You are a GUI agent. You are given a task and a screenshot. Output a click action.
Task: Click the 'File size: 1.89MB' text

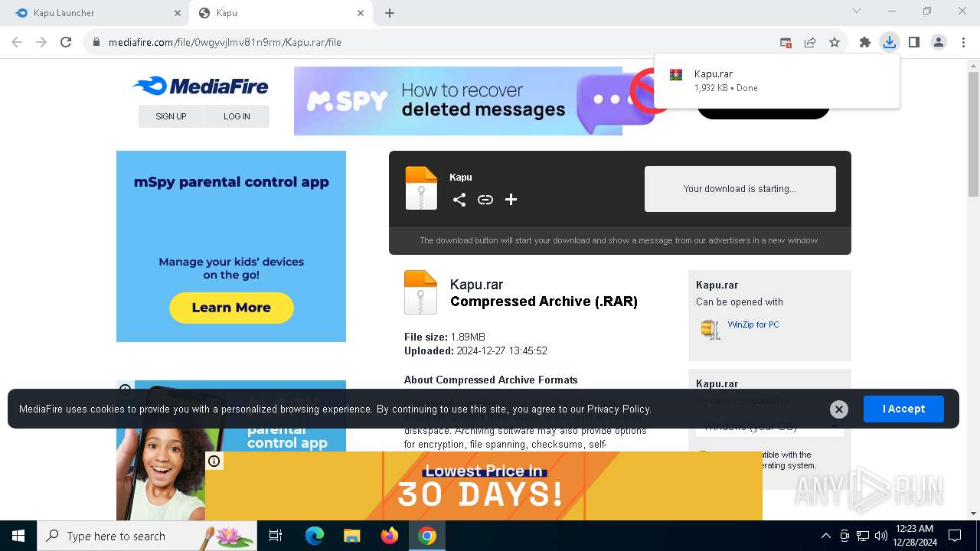pyautogui.click(x=445, y=337)
